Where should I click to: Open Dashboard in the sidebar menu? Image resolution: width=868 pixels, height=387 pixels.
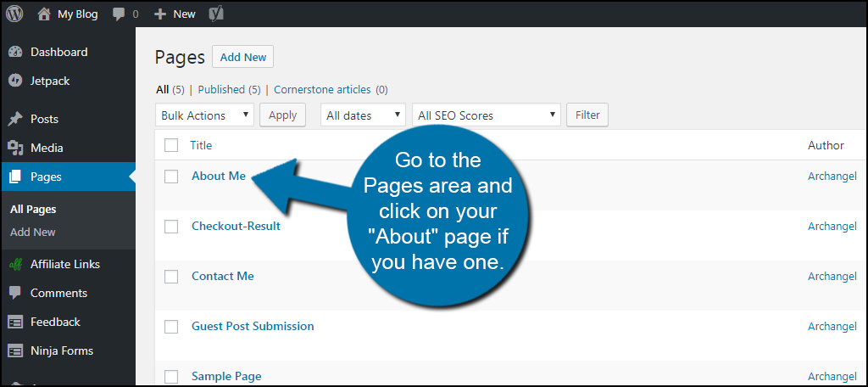(x=59, y=52)
